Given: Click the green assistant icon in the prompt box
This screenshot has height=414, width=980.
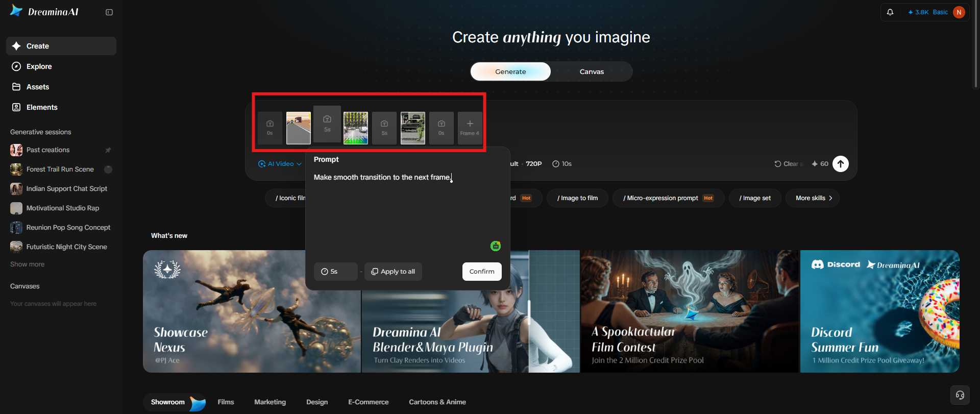Looking at the screenshot, I should [x=496, y=246].
